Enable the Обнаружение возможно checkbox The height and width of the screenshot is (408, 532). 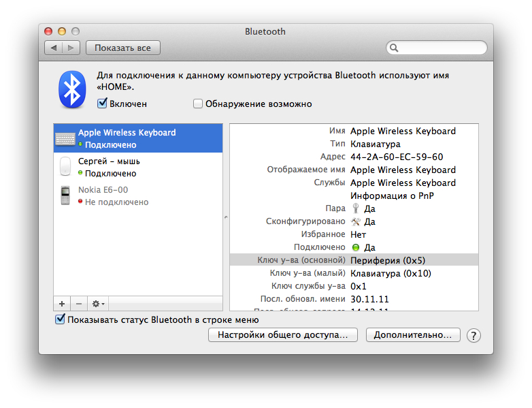coord(198,104)
